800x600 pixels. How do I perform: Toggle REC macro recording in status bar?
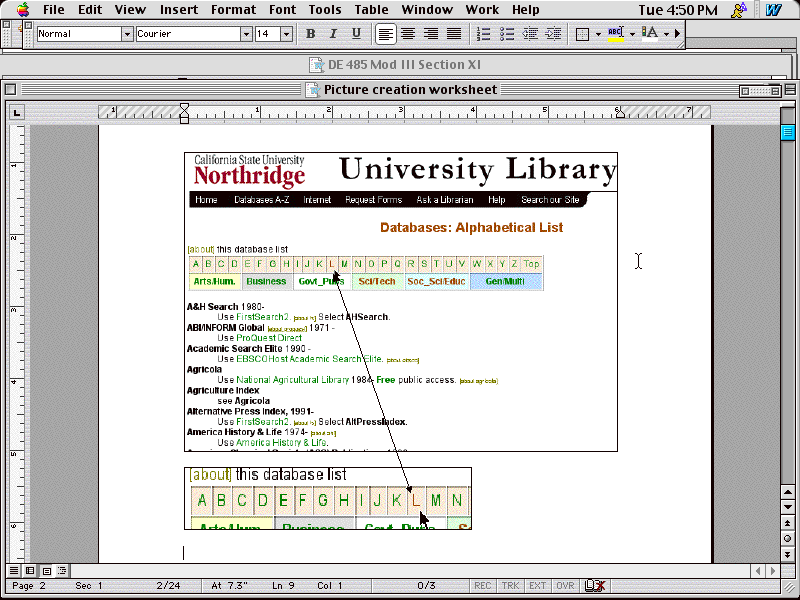pyautogui.click(x=483, y=586)
